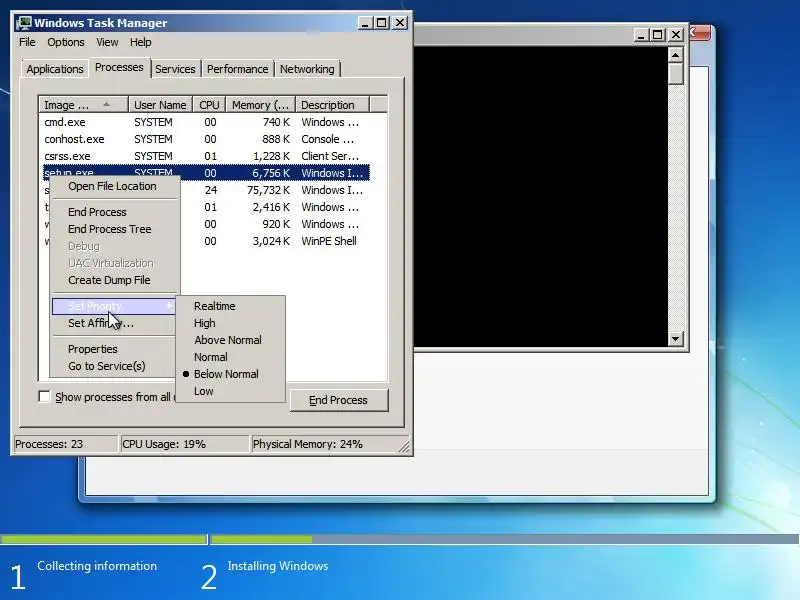The image size is (800, 600).
Task: Sort by Memory column header
Action: [x=261, y=105]
